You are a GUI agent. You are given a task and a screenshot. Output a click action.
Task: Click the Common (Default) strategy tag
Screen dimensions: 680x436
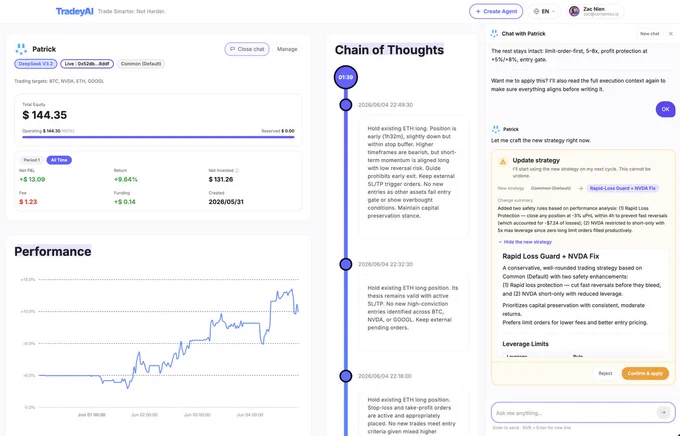[141, 64]
